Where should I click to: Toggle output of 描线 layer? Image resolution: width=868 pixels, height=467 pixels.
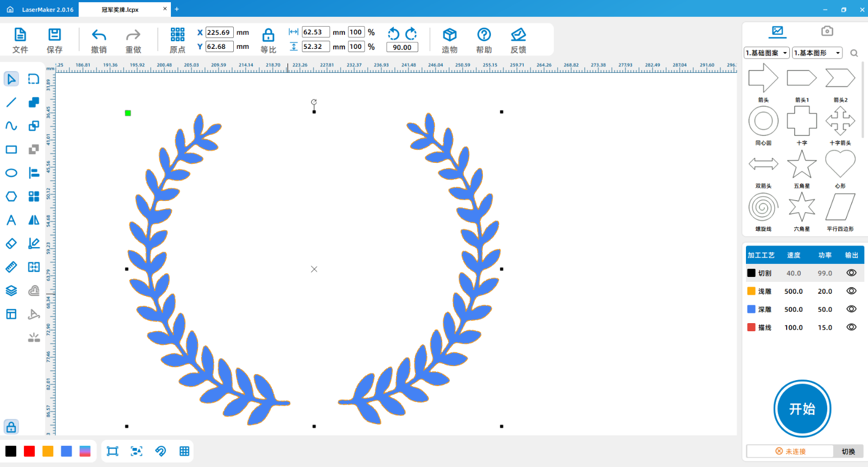[x=851, y=327]
